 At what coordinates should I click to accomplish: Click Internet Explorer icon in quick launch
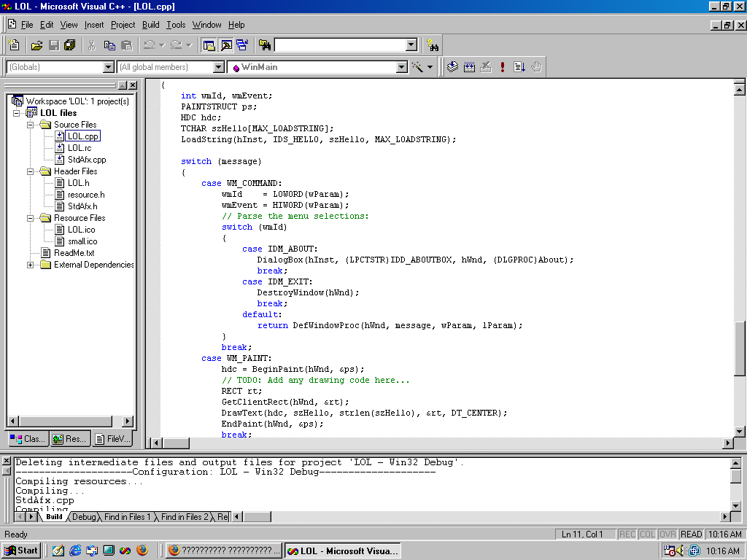click(x=75, y=551)
